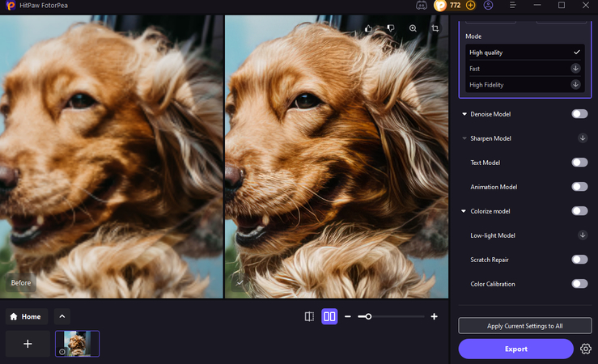
Task: Click Apply Current Settings to All
Action: click(524, 325)
